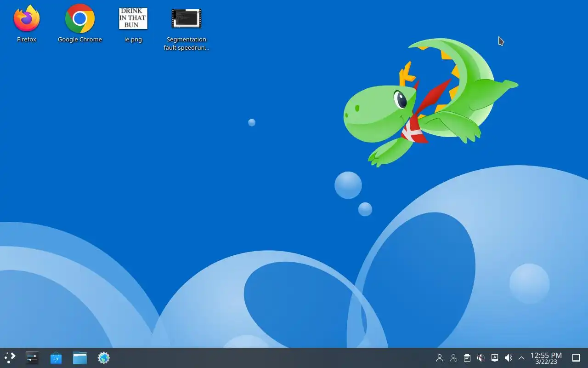Viewport: 588px width, 368px height.
Task: Click the Show Desktop button
Action: click(576, 358)
